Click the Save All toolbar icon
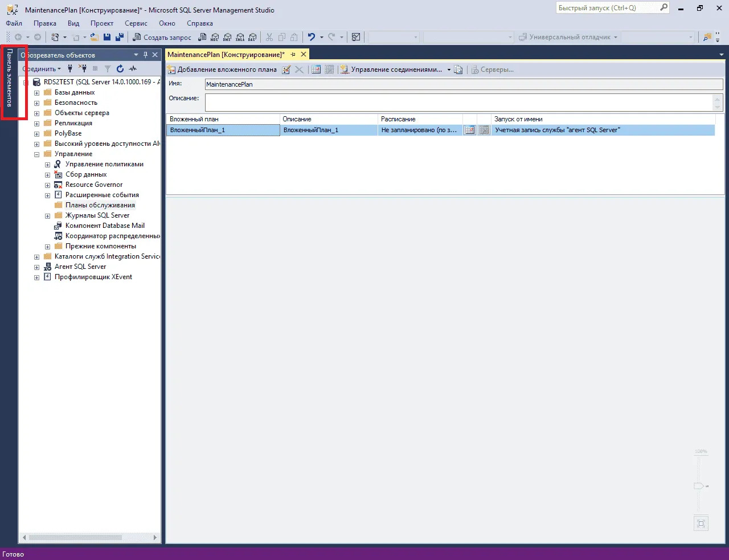Viewport: 729px width, 560px height. pos(120,37)
